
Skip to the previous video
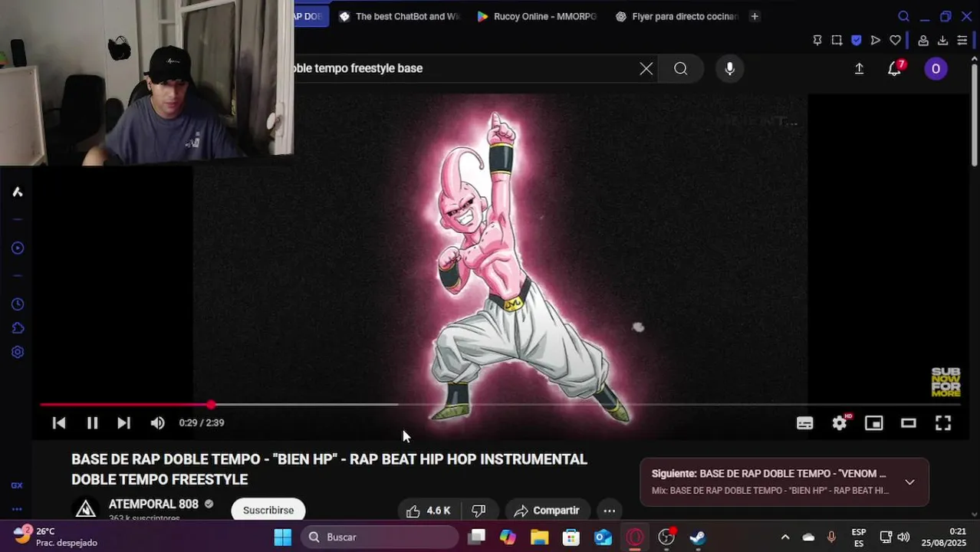coord(59,422)
